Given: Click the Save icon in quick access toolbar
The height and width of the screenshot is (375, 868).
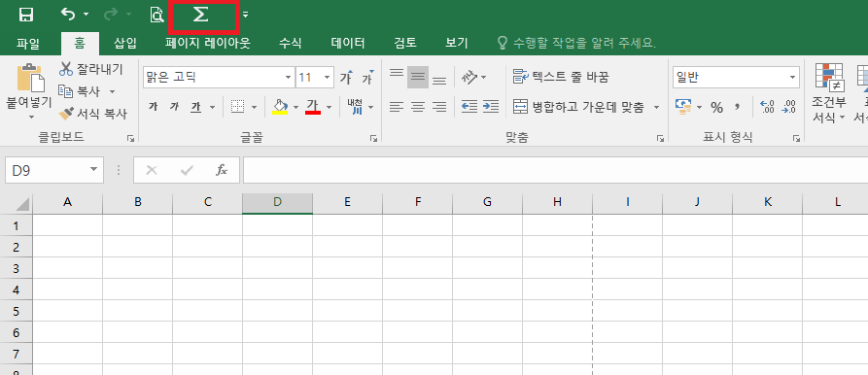Looking at the screenshot, I should [25, 15].
